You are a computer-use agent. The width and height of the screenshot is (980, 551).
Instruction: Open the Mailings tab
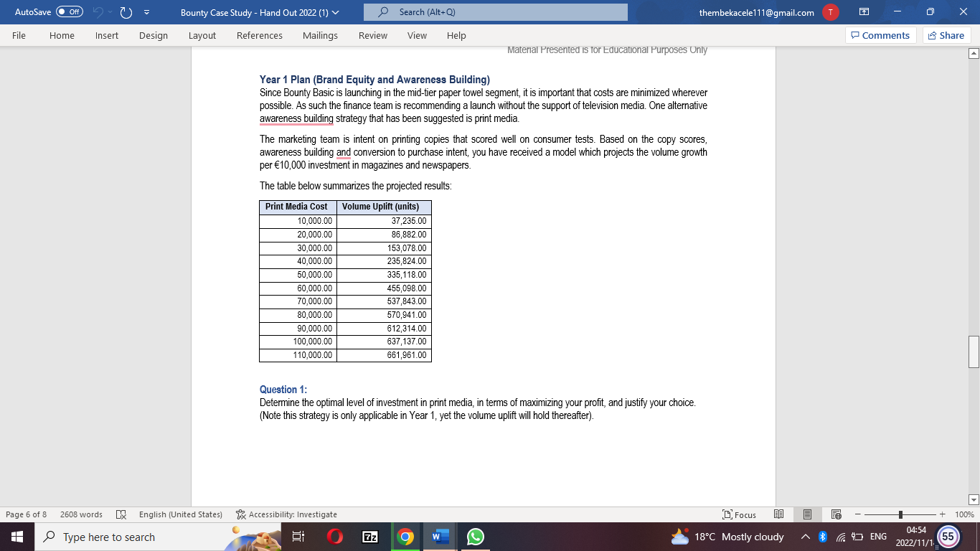click(320, 35)
